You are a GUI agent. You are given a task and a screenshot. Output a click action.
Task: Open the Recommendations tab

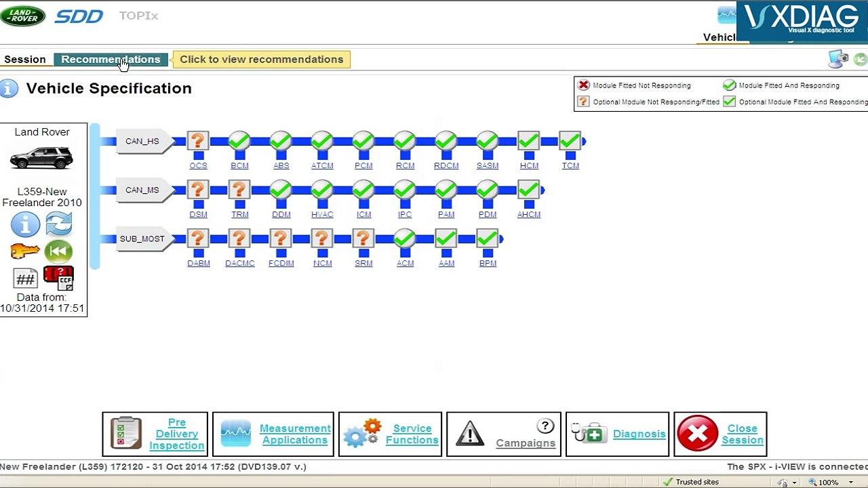click(111, 60)
